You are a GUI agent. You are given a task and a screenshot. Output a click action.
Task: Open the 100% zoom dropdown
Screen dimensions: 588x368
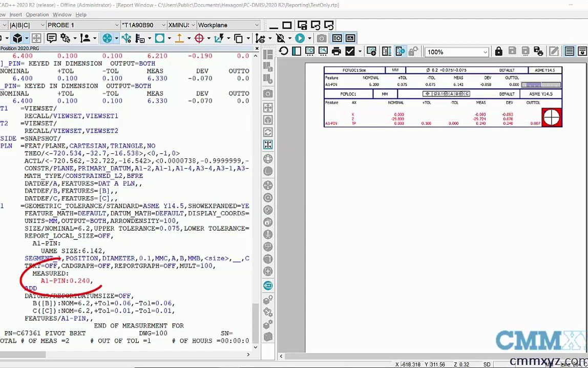[485, 52]
